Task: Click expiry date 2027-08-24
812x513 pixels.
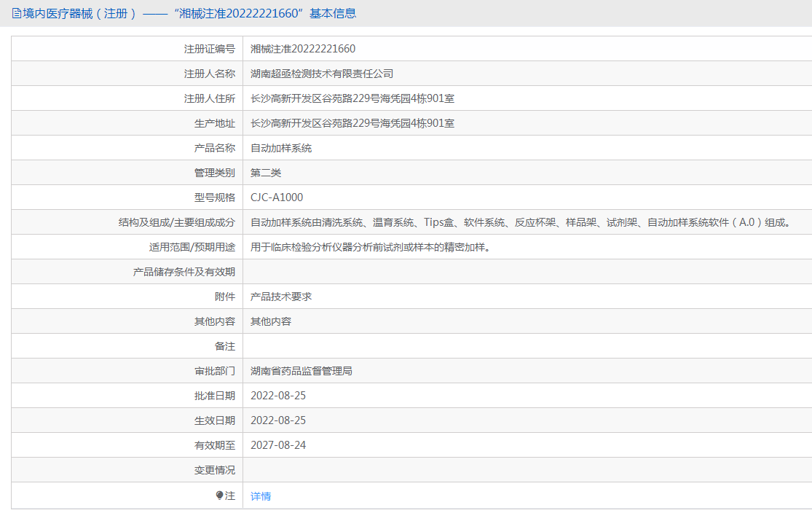Action: (278, 445)
